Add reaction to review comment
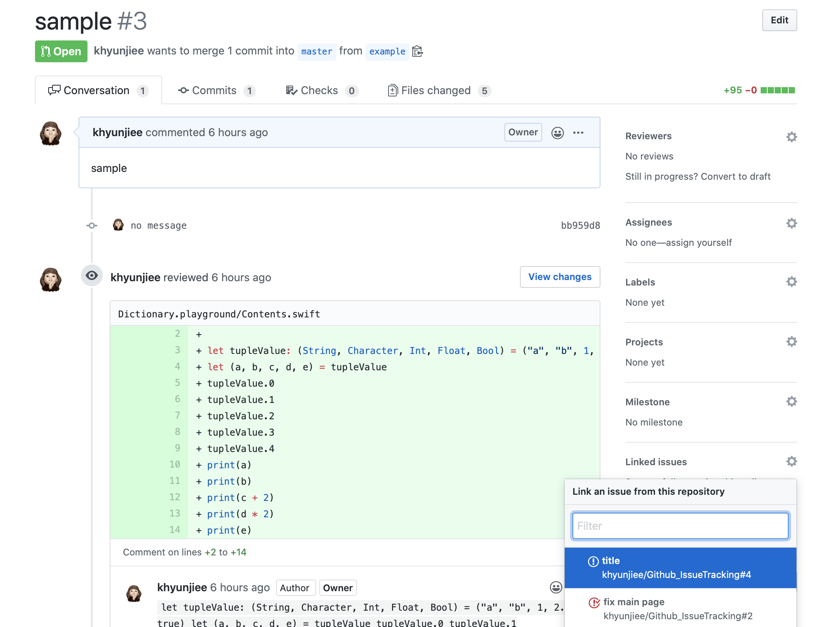Viewport: 840px width, 627px height. pyautogui.click(x=556, y=587)
